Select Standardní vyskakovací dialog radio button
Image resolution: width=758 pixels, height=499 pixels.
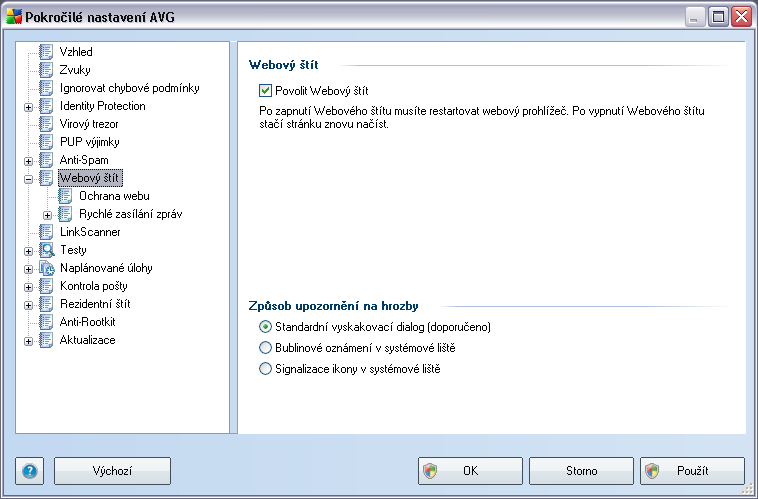click(x=265, y=327)
